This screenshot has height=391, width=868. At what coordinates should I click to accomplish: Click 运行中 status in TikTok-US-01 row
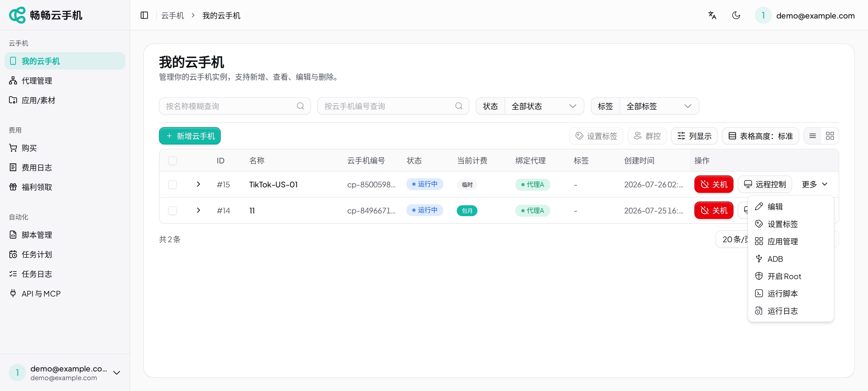425,184
